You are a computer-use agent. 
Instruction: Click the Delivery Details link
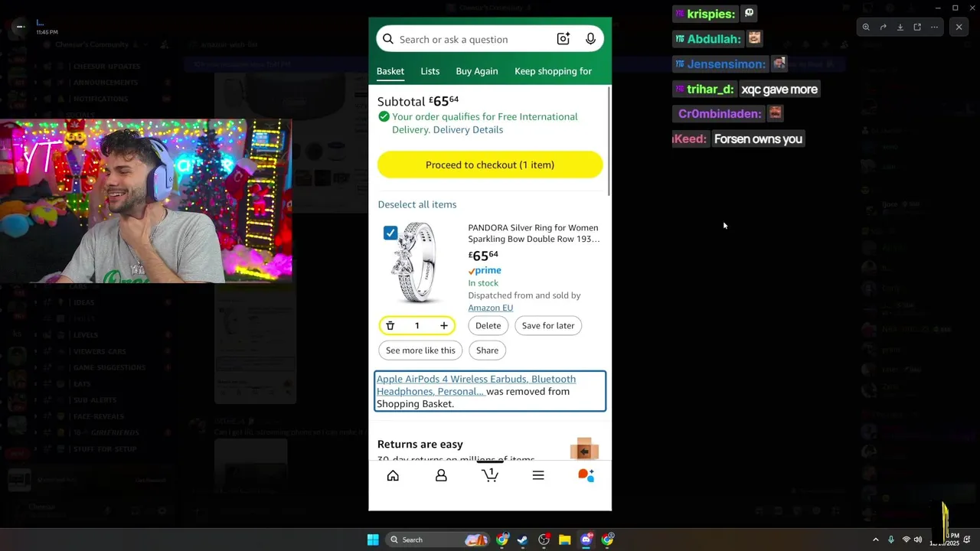click(x=469, y=129)
